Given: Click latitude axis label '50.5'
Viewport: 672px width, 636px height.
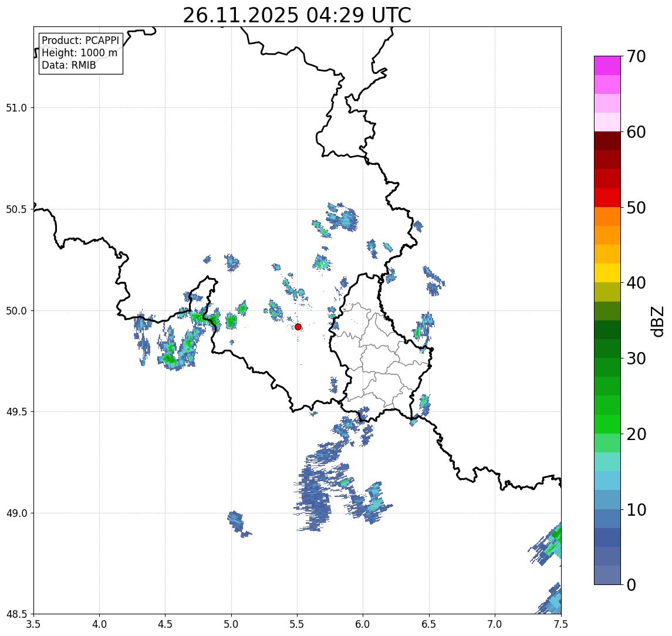Looking at the screenshot, I should [x=16, y=209].
